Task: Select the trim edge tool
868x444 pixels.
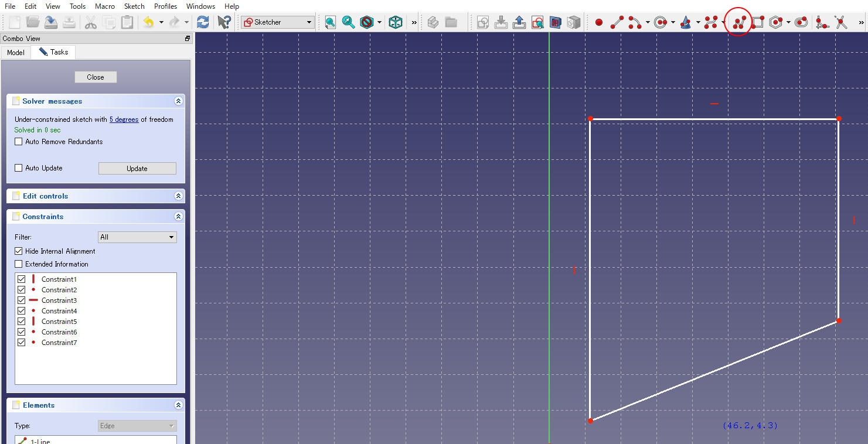Action: click(x=841, y=22)
